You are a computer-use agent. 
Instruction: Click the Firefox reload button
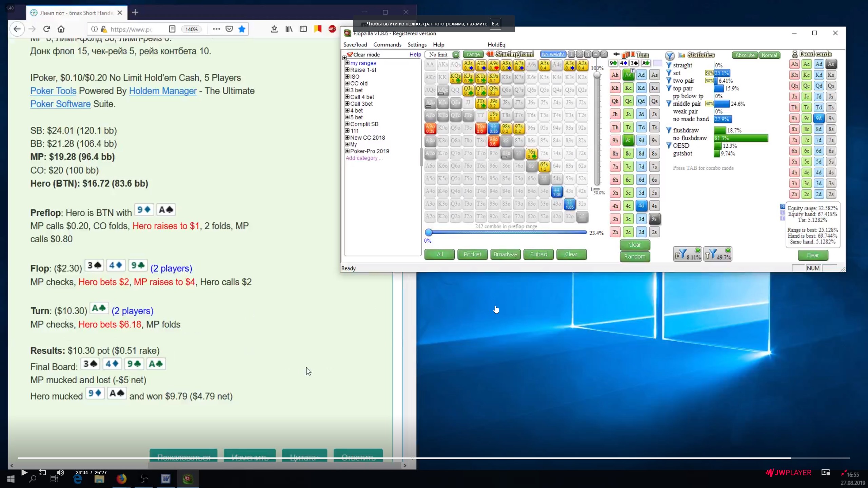tap(47, 29)
